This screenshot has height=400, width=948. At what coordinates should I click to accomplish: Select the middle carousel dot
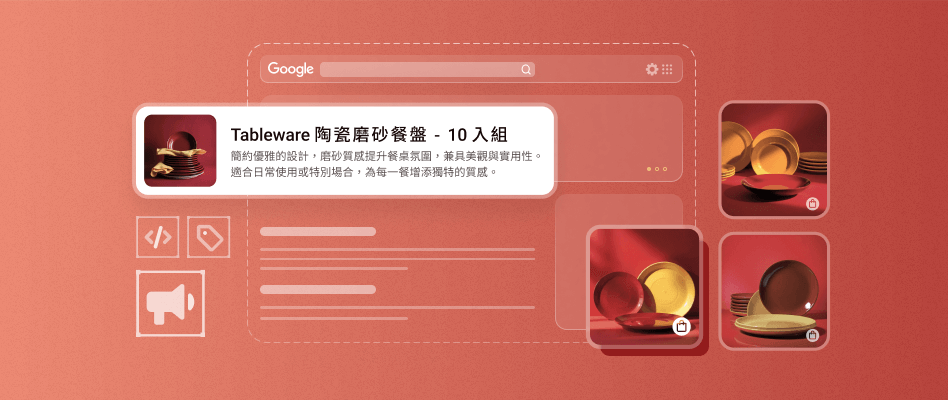657,169
